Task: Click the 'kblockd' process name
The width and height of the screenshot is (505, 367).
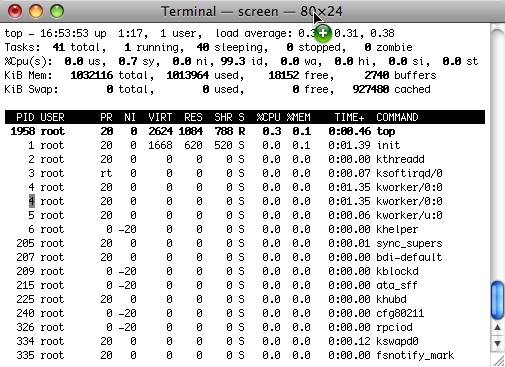Action: [397, 271]
